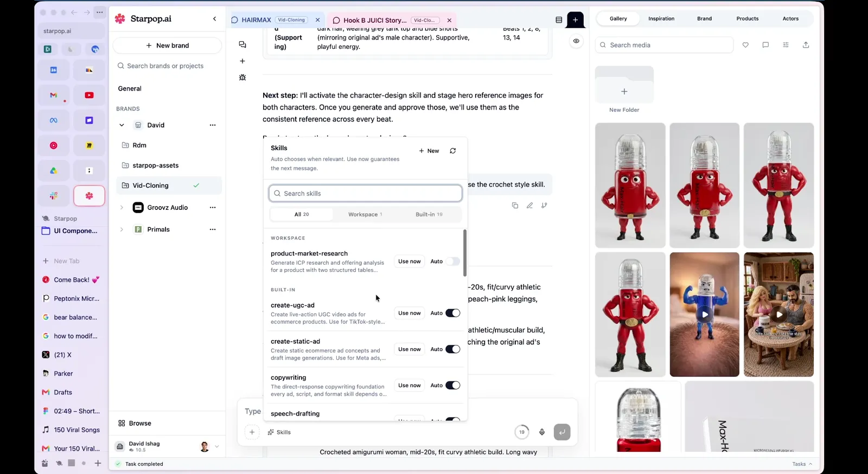Toggle Auto switch for product-market-research
The height and width of the screenshot is (474, 868).
click(x=453, y=261)
